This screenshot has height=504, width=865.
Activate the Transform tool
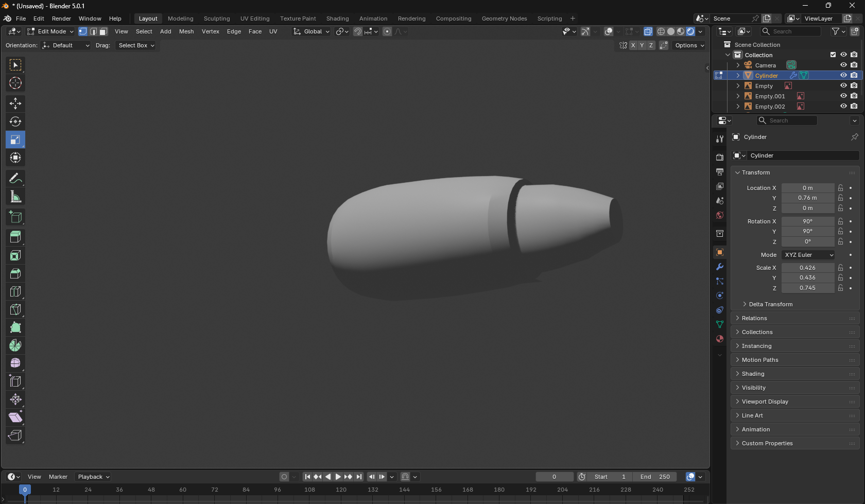15,158
